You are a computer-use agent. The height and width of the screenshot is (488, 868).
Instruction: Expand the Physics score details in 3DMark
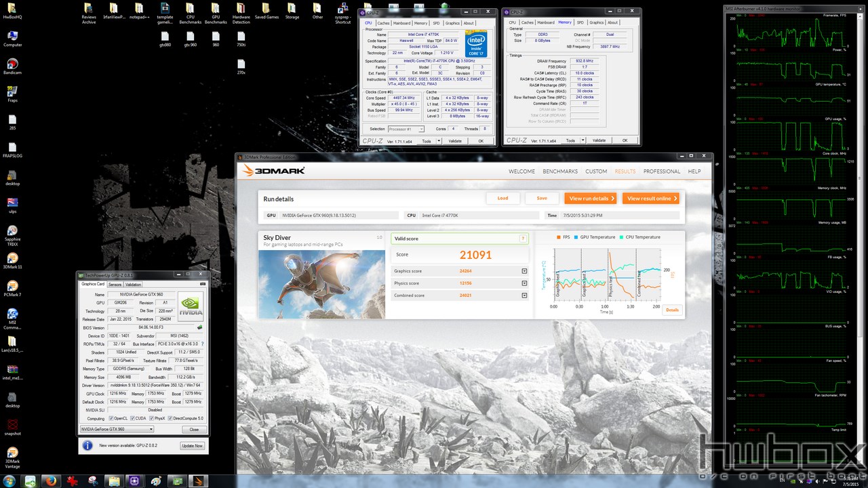pyautogui.click(x=524, y=283)
